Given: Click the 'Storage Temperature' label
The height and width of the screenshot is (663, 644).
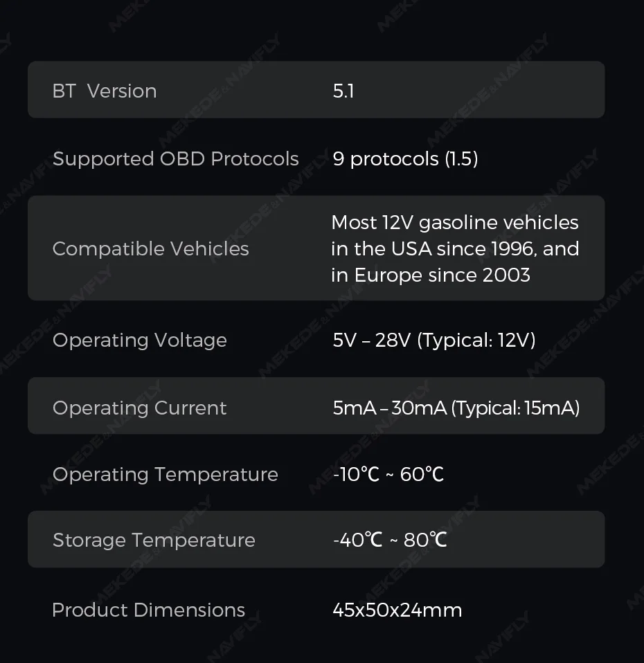Looking at the screenshot, I should click(154, 540).
